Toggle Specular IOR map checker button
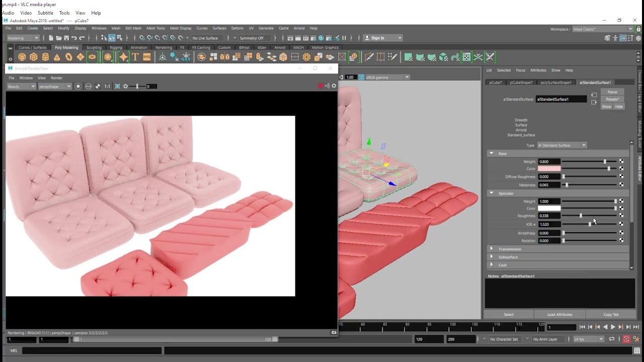This screenshot has height=362, width=644. click(x=621, y=224)
